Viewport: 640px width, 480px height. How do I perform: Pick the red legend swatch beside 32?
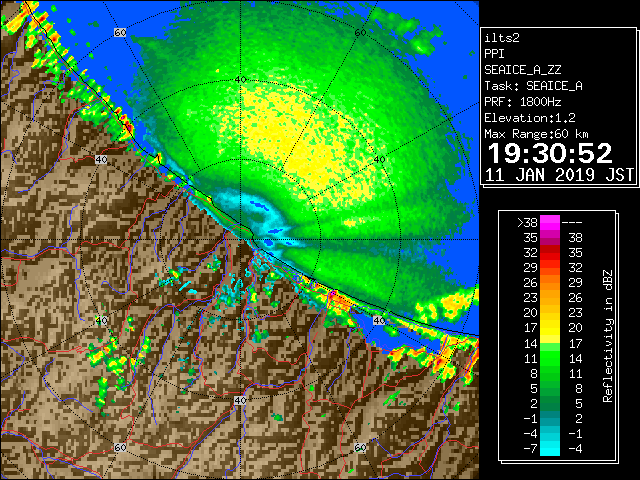tap(550, 253)
